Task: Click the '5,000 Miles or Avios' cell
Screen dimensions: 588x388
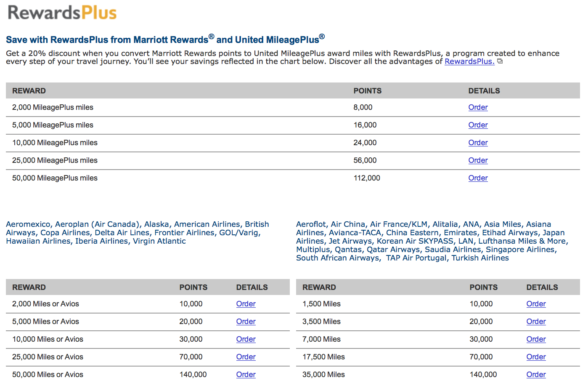Action: pyautogui.click(x=45, y=322)
